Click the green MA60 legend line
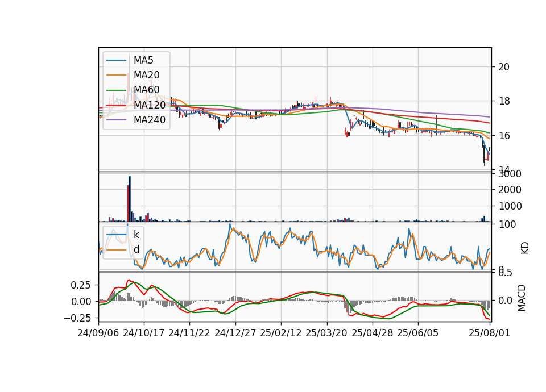 point(116,90)
